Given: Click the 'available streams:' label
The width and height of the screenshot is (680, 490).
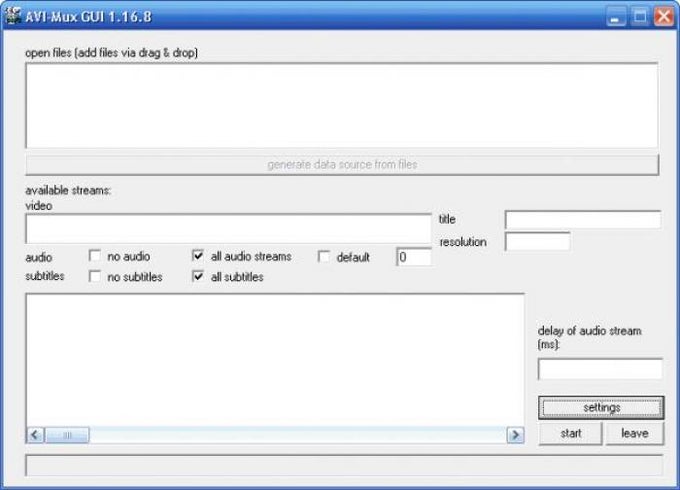Looking at the screenshot, I should click(68, 190).
